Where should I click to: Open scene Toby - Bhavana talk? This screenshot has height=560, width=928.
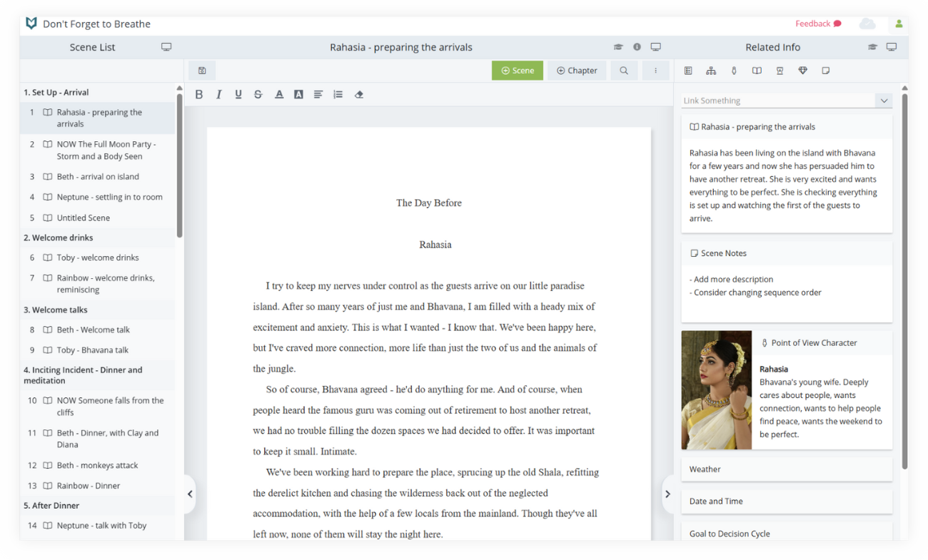(97, 350)
